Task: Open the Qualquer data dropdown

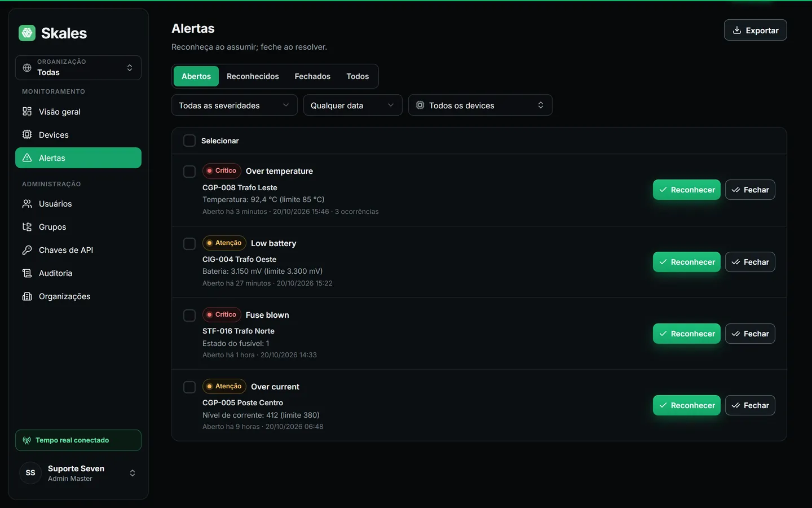Action: (x=353, y=105)
